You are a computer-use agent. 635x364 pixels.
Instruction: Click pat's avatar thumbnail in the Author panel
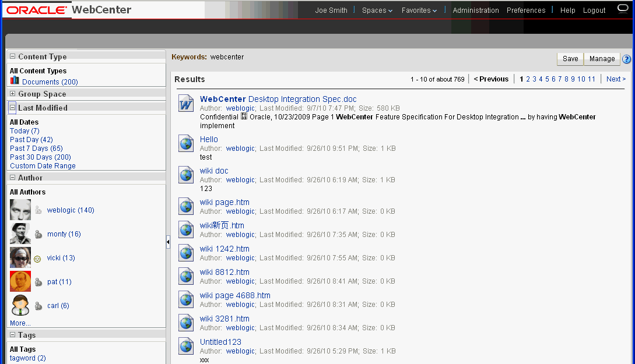pyautogui.click(x=20, y=281)
